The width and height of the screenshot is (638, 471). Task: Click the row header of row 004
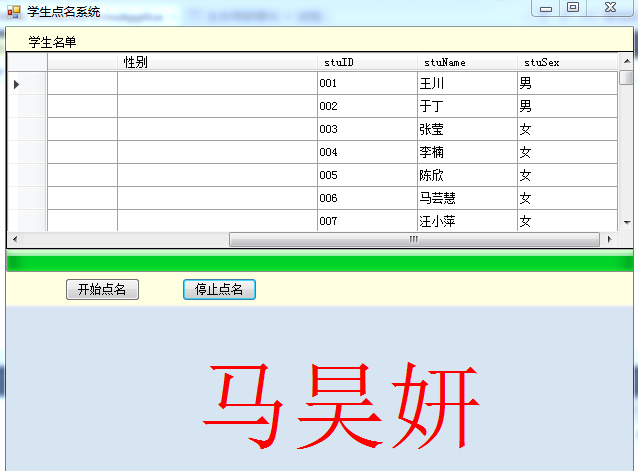click(27, 152)
